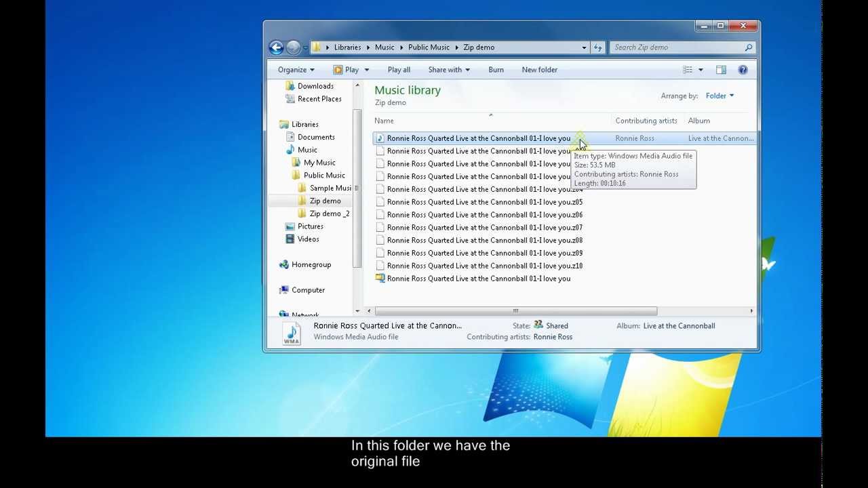Click navigation pane scroll down arrow
Image resolution: width=868 pixels, height=488 pixels.
coord(357,311)
